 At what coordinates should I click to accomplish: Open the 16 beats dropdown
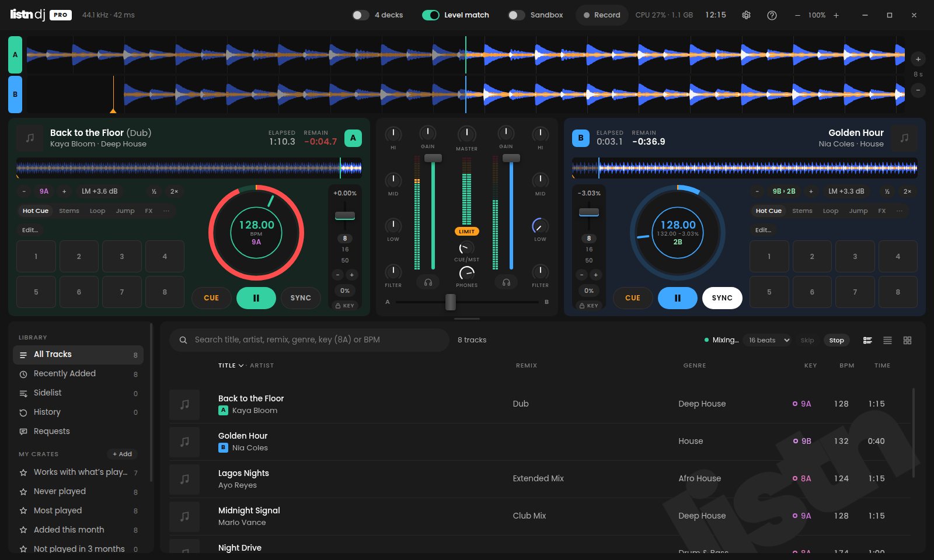(768, 340)
